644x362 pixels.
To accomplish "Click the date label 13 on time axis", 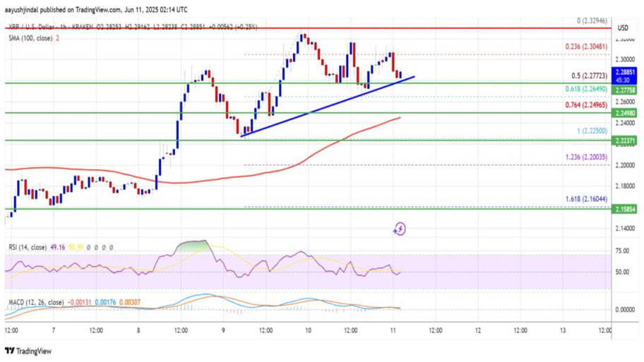I will [563, 330].
